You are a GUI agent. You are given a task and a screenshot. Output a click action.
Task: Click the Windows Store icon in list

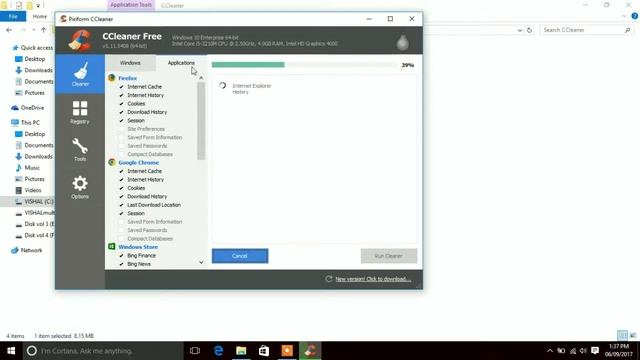pyautogui.click(x=112, y=247)
